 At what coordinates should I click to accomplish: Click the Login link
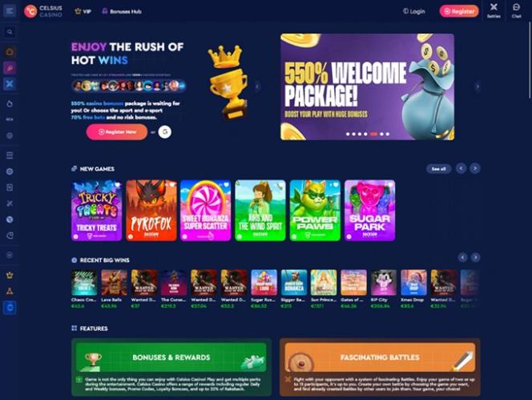pos(414,11)
